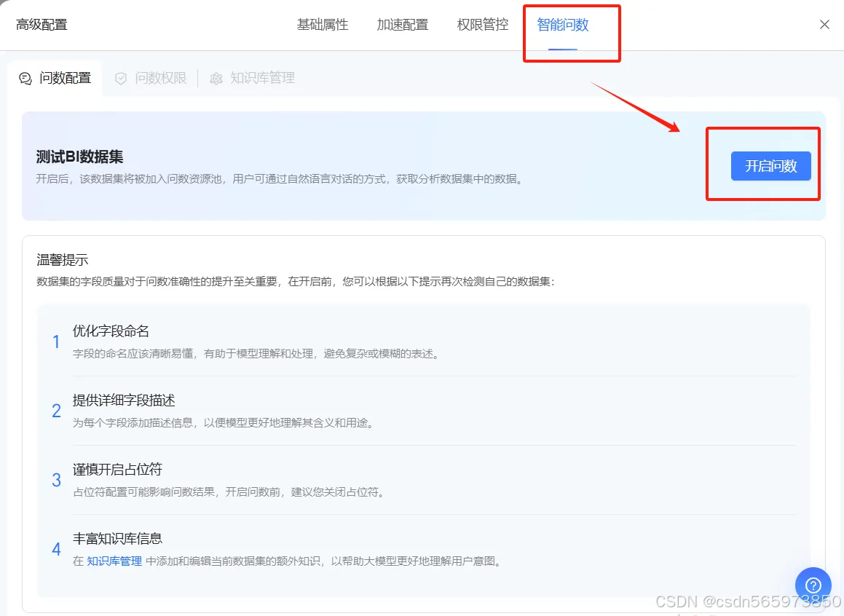The height and width of the screenshot is (616, 844).
Task: Click the blue number 4 step marker
Action: pyautogui.click(x=56, y=550)
